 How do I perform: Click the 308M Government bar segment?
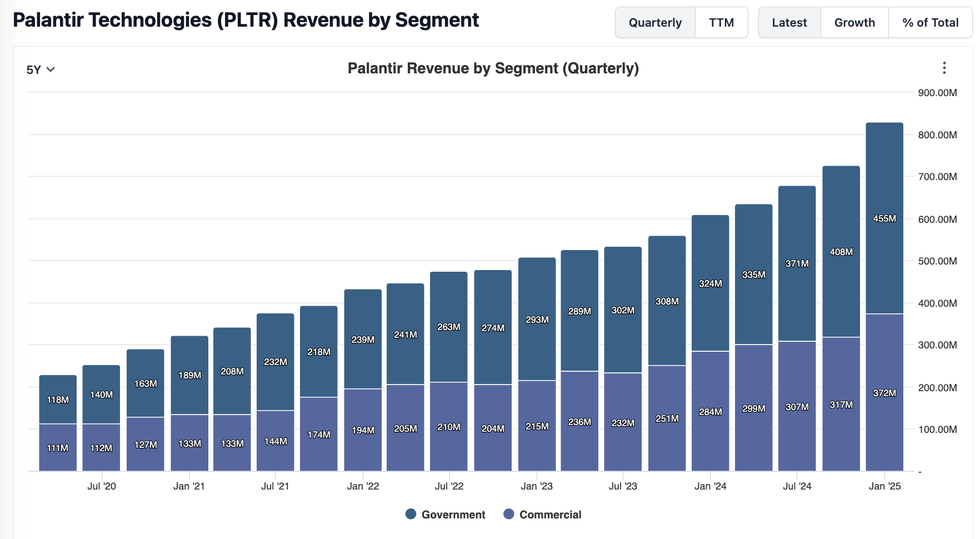click(667, 301)
